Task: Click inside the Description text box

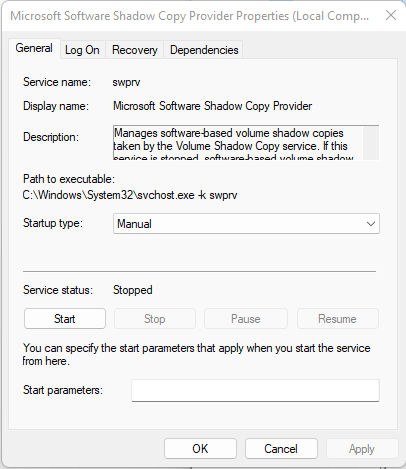Action: [238, 143]
